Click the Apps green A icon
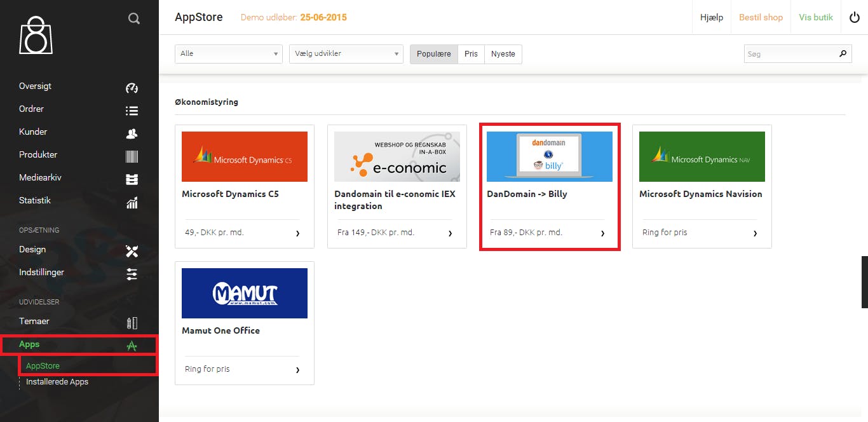868x422 pixels. tap(132, 346)
